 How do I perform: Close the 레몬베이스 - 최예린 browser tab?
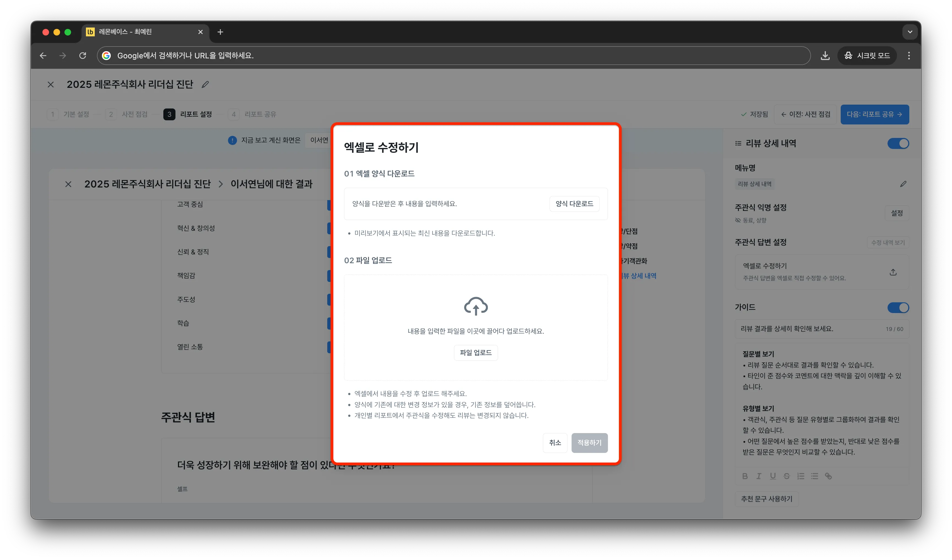click(200, 32)
